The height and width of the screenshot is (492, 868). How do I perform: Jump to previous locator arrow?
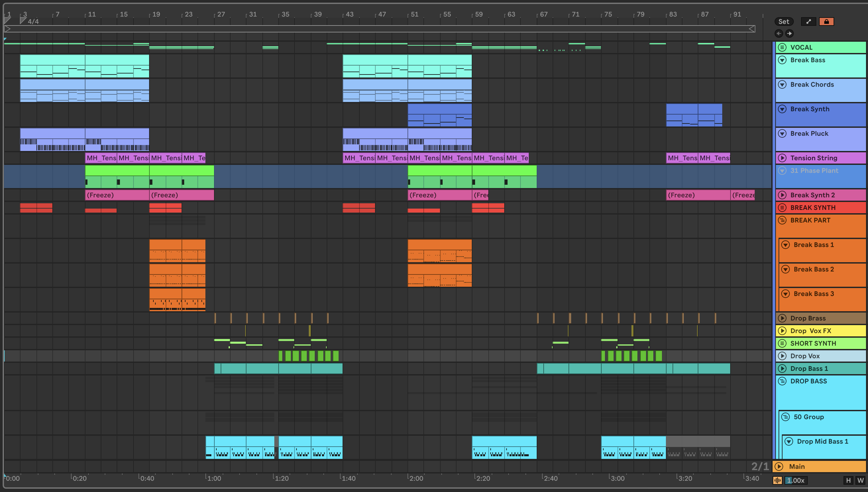click(x=779, y=33)
